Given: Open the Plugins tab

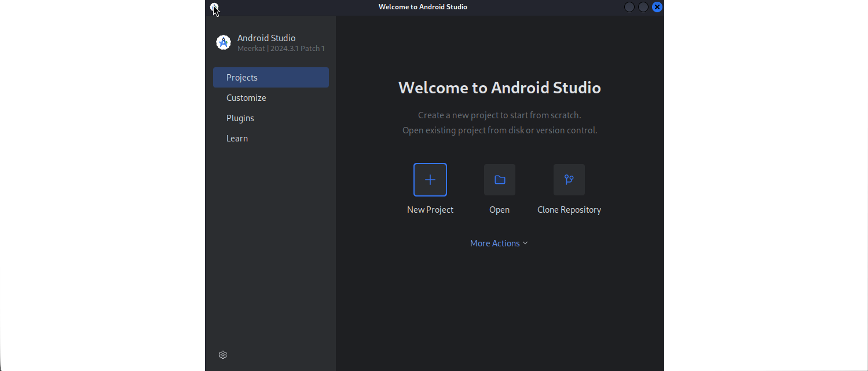Looking at the screenshot, I should pos(271,118).
